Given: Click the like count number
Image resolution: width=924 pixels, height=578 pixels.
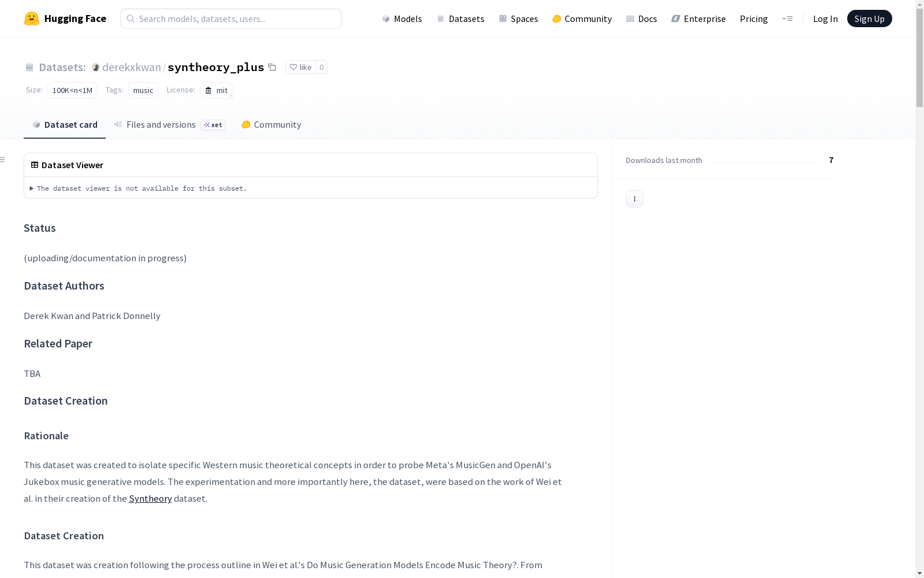Looking at the screenshot, I should 322,67.
